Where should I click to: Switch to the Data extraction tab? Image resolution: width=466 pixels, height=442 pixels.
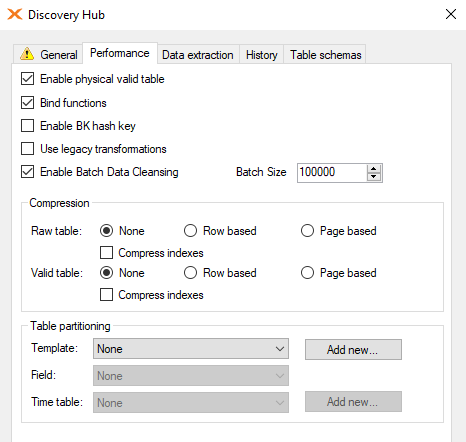pos(198,55)
